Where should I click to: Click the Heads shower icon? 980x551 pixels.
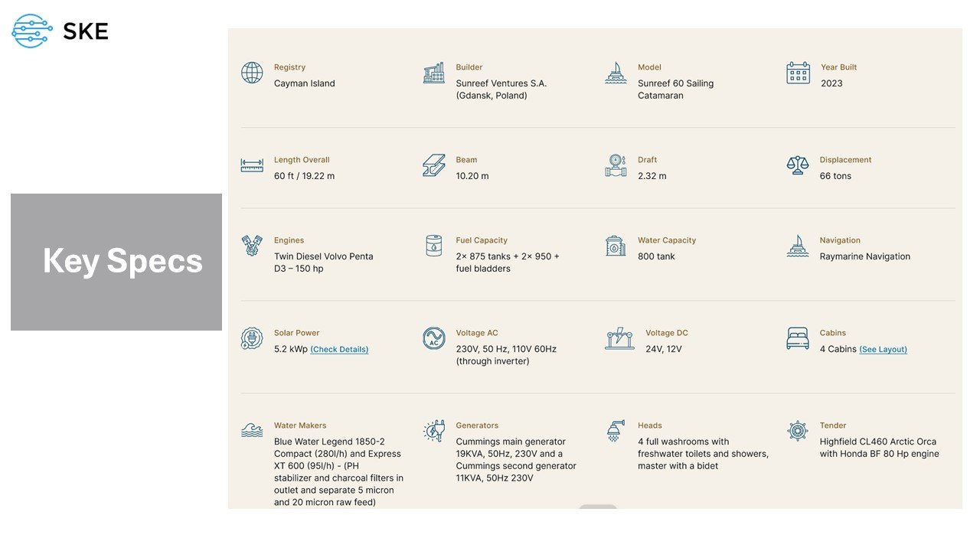click(x=616, y=431)
